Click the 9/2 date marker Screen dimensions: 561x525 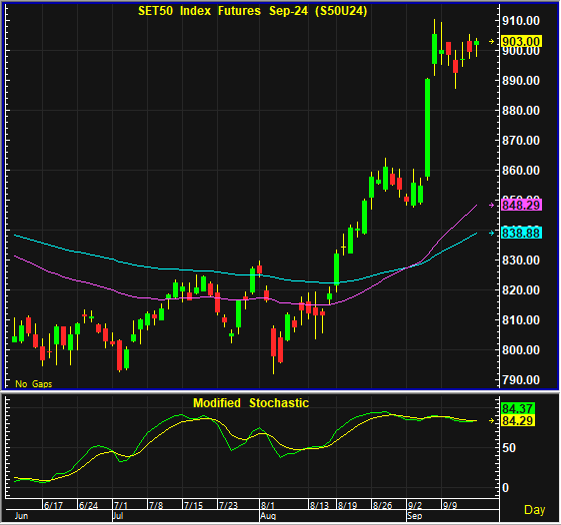[415, 505]
